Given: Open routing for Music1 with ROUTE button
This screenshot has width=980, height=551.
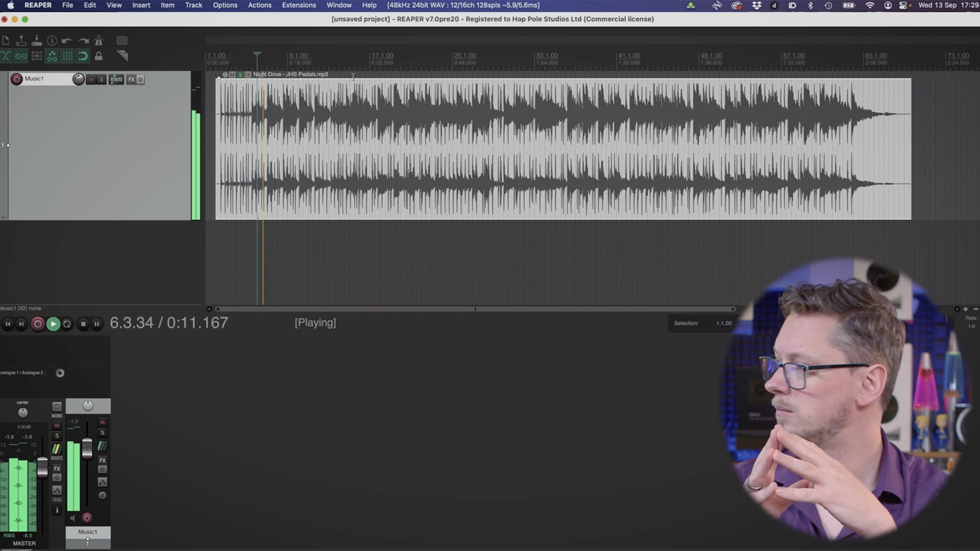Looking at the screenshot, I should (116, 79).
